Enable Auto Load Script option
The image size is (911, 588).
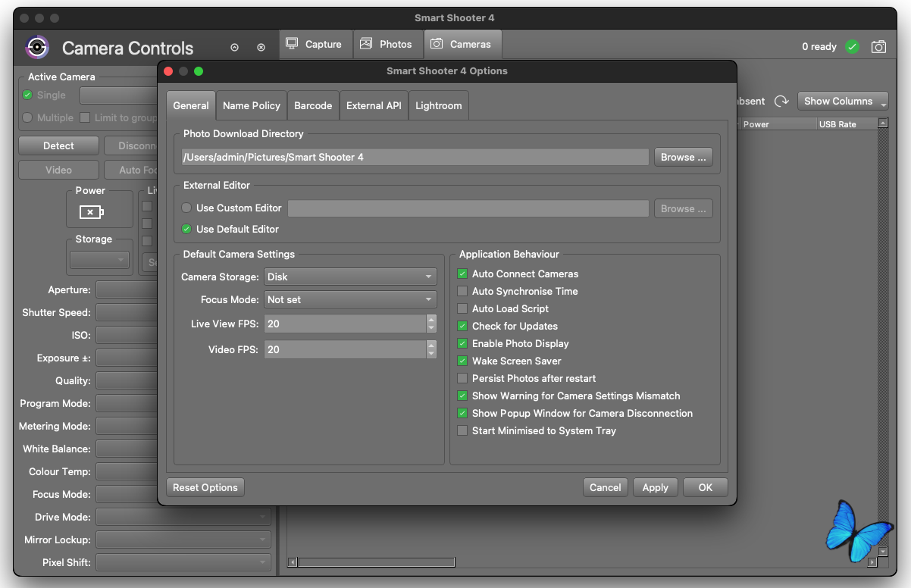[x=462, y=308]
